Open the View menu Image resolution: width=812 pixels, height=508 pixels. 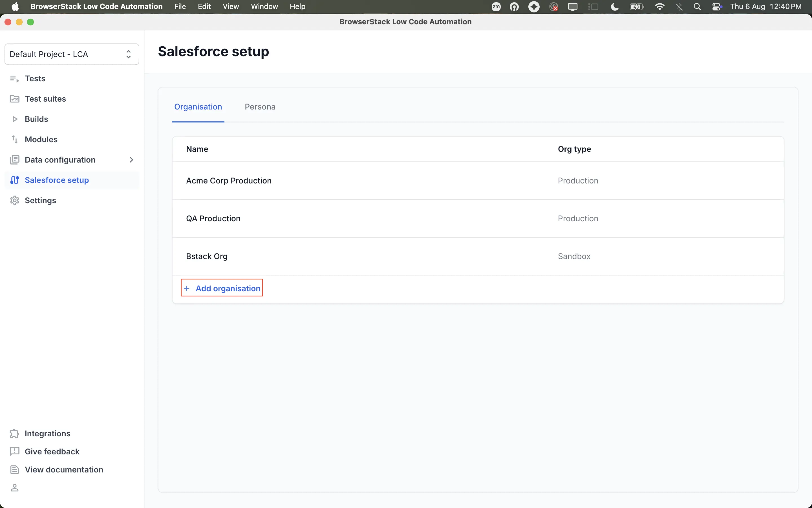231,7
